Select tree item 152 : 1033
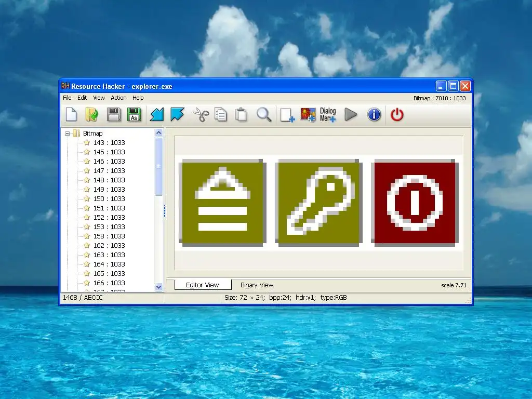Screen dimensions: 532x399 click(109, 217)
